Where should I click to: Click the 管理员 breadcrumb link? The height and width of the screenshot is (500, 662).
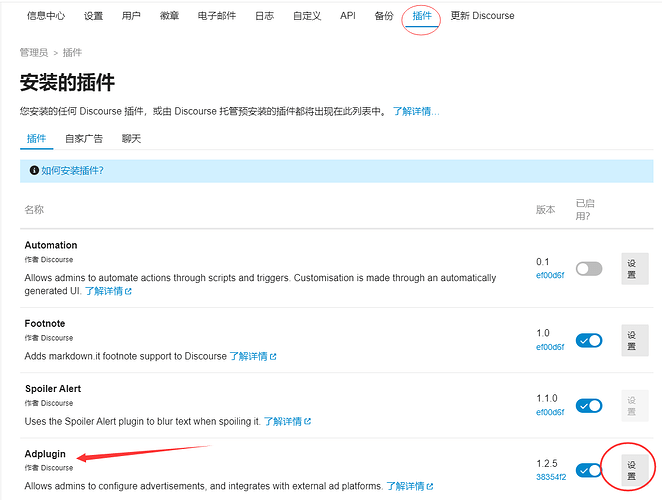(34, 53)
